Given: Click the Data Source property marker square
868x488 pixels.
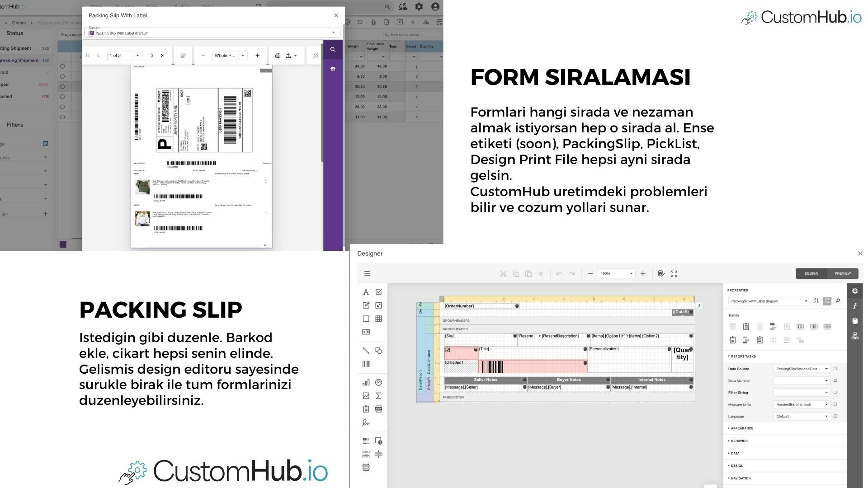Looking at the screenshot, I should click(835, 369).
